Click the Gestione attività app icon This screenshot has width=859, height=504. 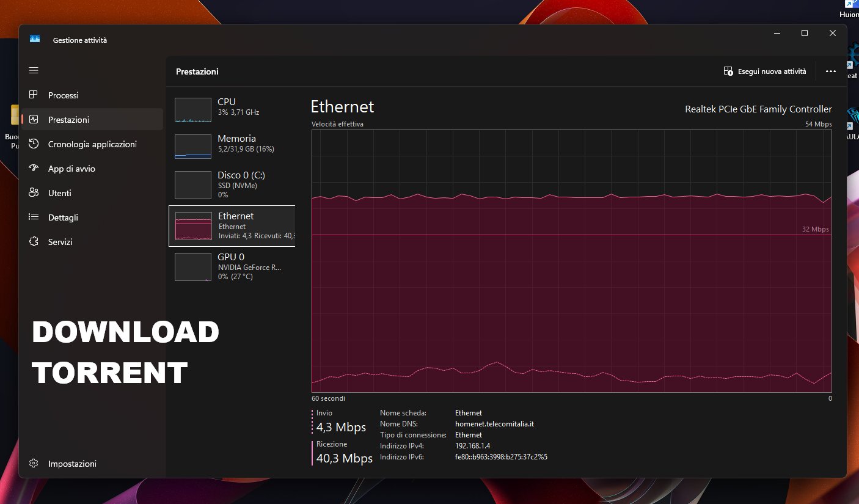pyautogui.click(x=35, y=40)
